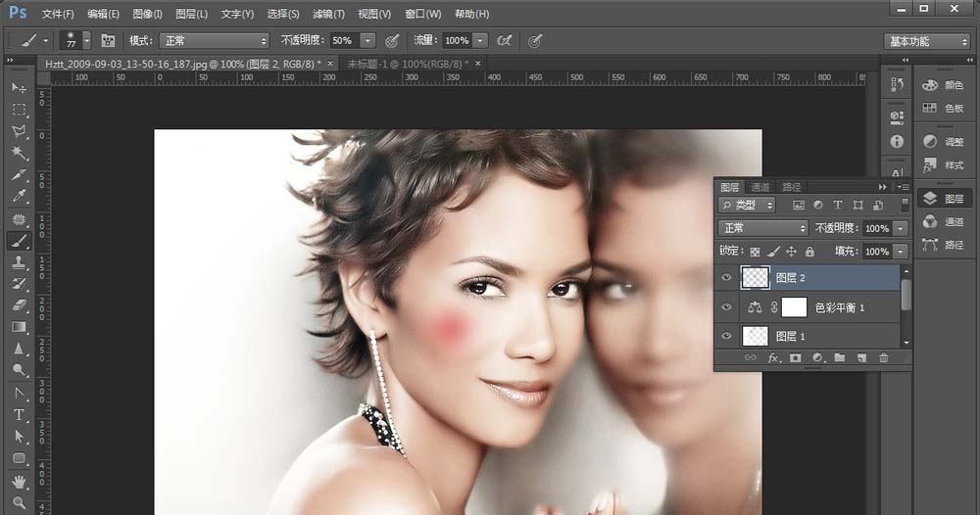The height and width of the screenshot is (515, 980).
Task: Select the Horizontal Type tool
Action: [x=20, y=414]
